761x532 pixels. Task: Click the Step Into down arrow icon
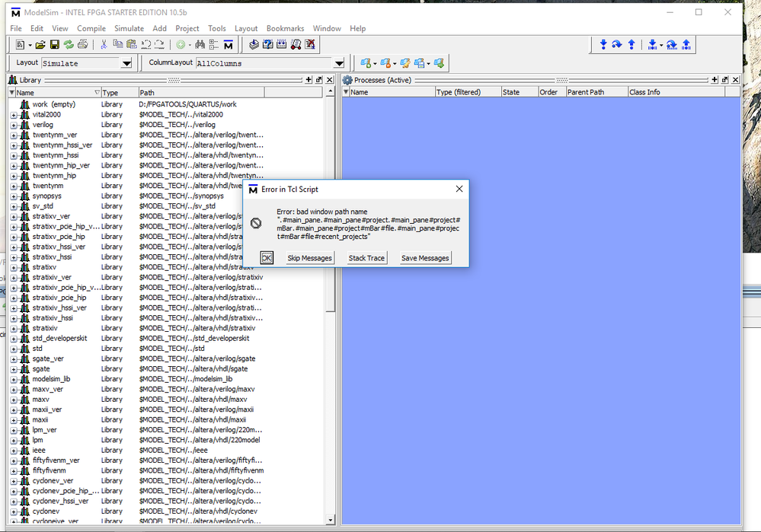coord(603,45)
